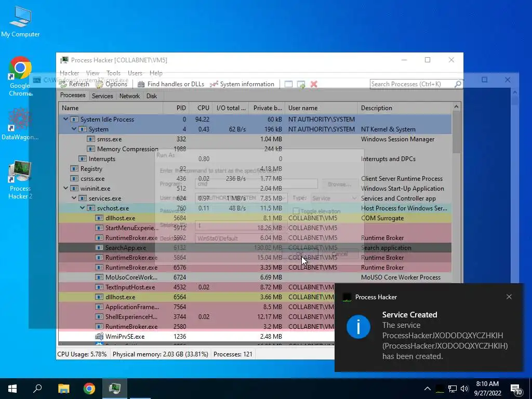Open Chrome from the taskbar
The height and width of the screenshot is (399, 532).
(x=89, y=389)
